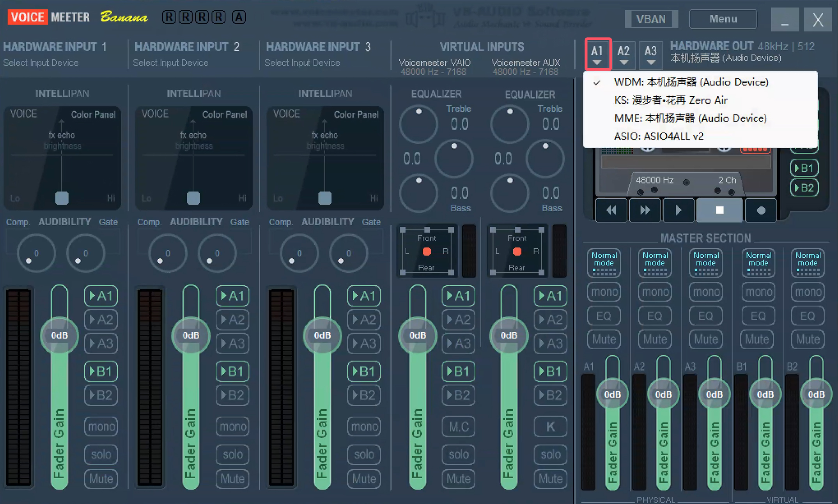Mute the Hardware Input 3 strip

click(x=364, y=479)
